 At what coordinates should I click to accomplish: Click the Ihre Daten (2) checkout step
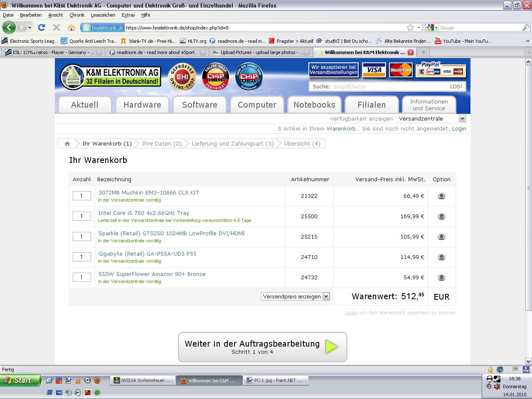pyautogui.click(x=162, y=144)
